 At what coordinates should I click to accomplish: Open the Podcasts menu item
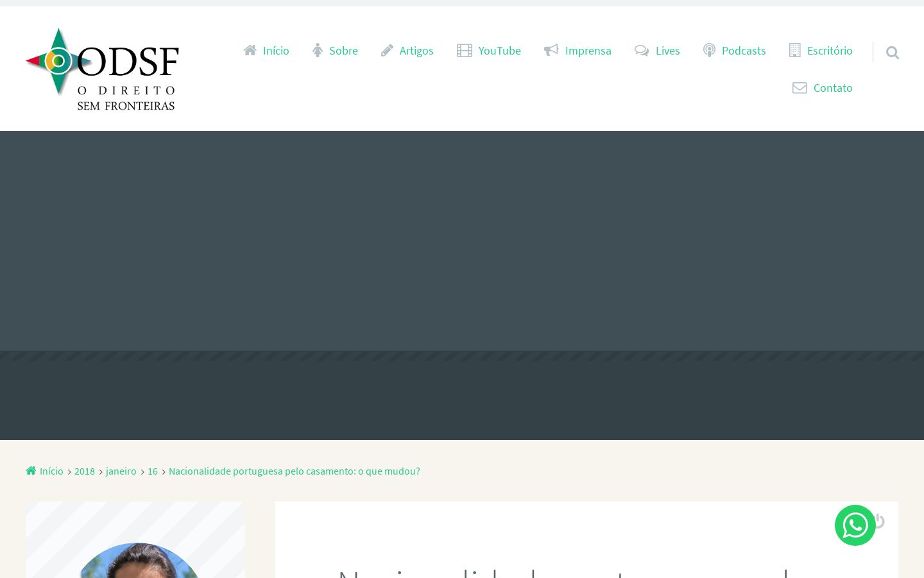pyautogui.click(x=744, y=51)
